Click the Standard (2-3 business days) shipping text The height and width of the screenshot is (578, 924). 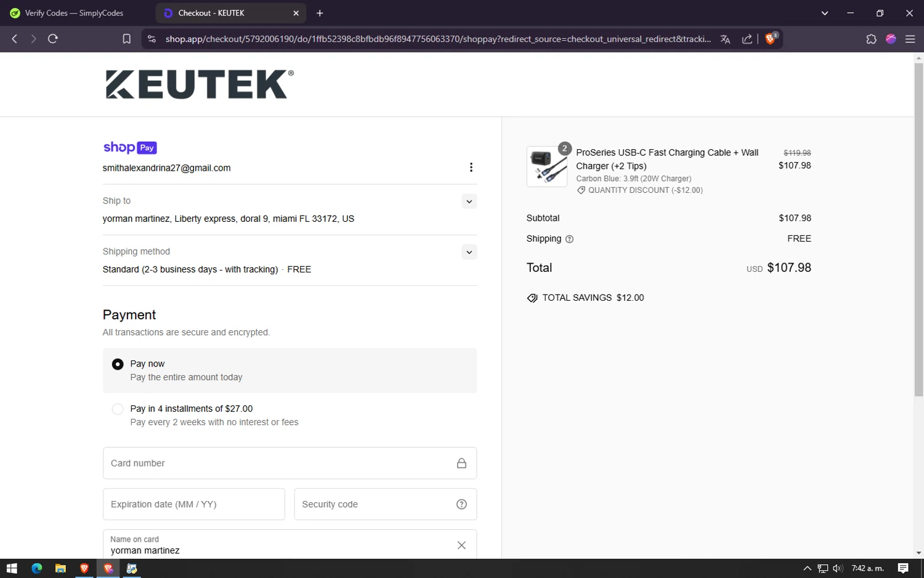190,269
